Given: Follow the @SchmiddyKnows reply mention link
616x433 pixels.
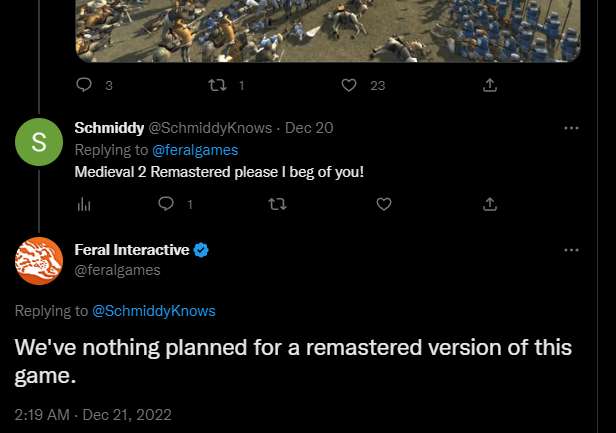Looking at the screenshot, I should point(153,311).
